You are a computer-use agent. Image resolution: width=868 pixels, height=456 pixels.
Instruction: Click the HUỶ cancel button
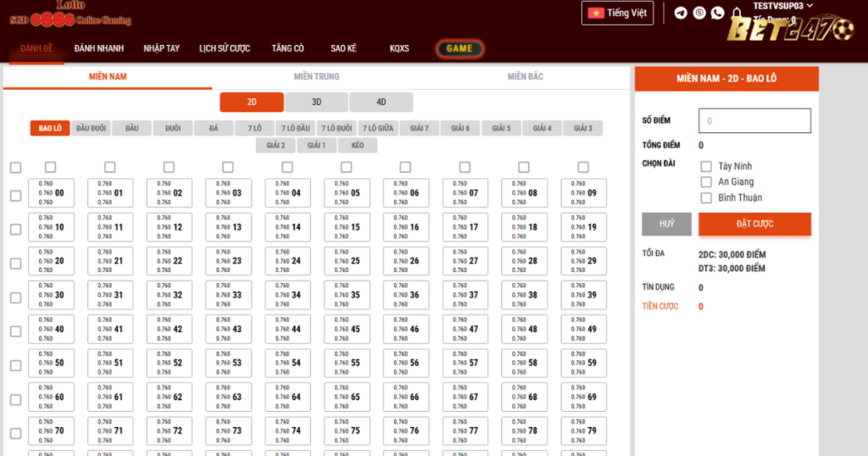666,224
